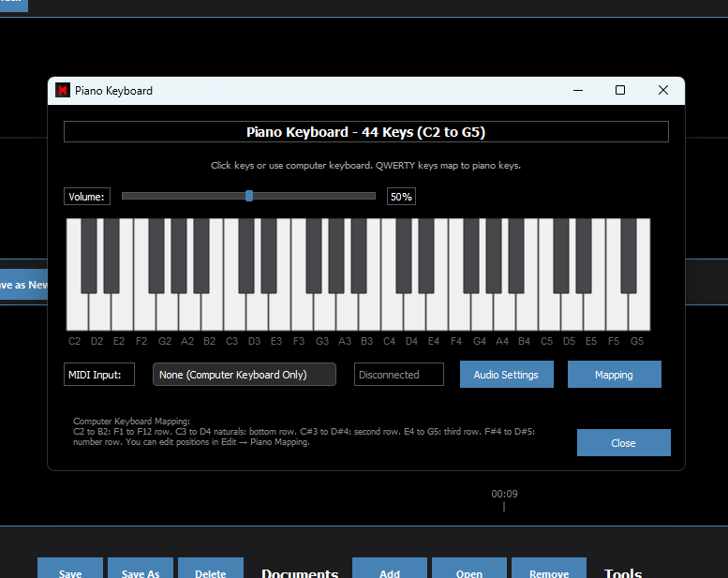
Task: Click the Add button under Documents
Action: 390,571
